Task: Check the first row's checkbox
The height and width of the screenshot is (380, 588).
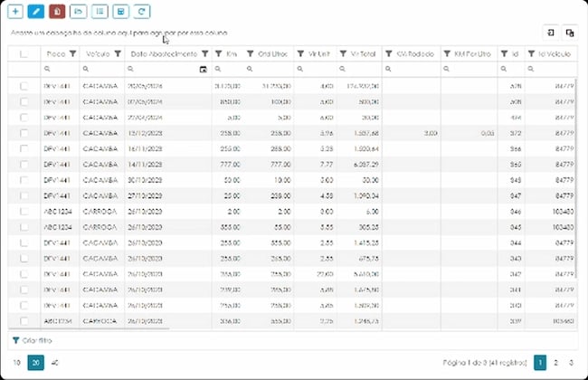Action: (x=24, y=86)
